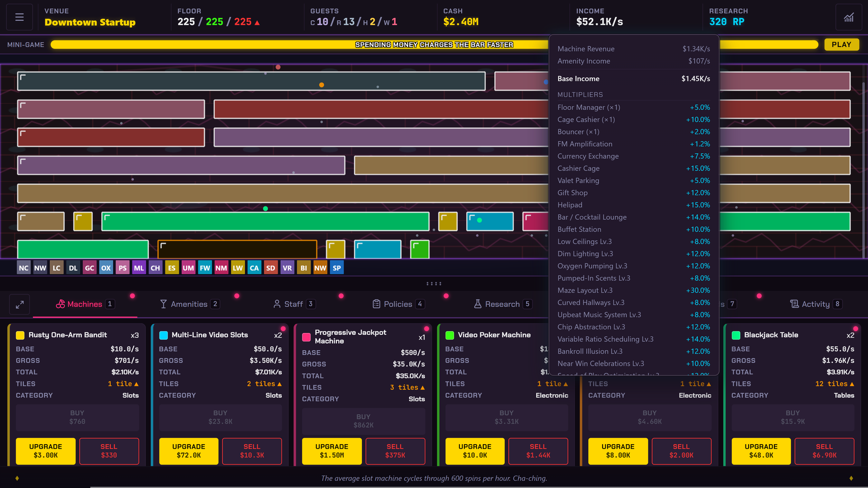Toggle the BI legend filter

pos(303,268)
